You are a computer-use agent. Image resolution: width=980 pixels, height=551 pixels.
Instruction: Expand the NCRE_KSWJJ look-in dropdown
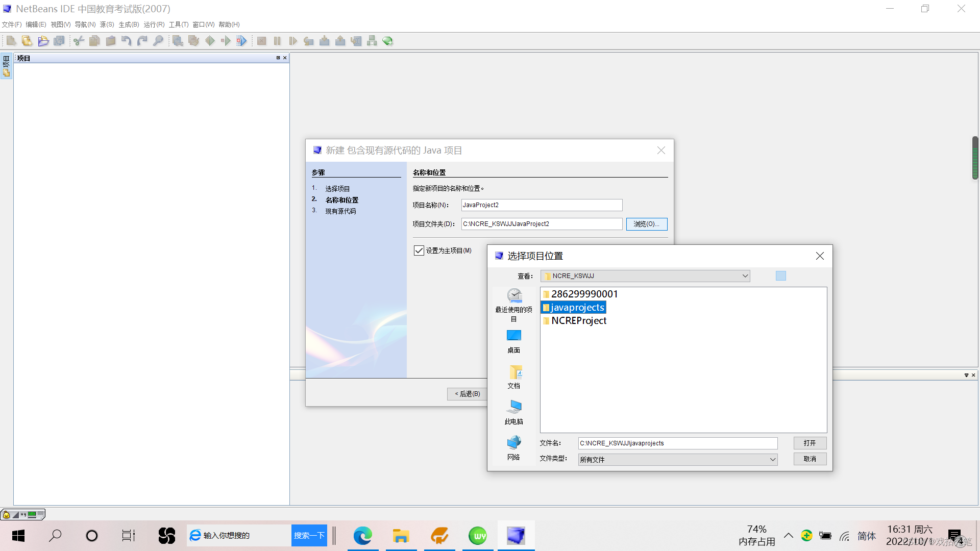(x=745, y=276)
